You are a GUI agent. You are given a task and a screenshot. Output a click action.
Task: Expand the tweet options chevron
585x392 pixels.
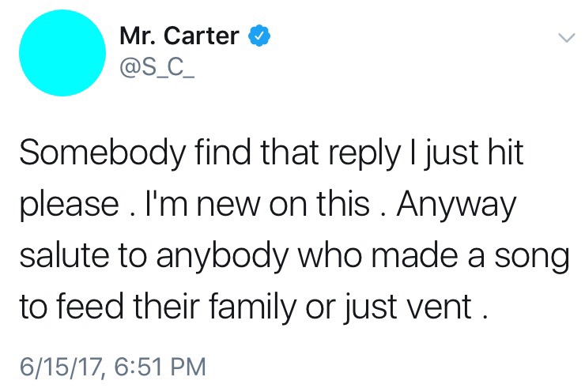pos(566,38)
